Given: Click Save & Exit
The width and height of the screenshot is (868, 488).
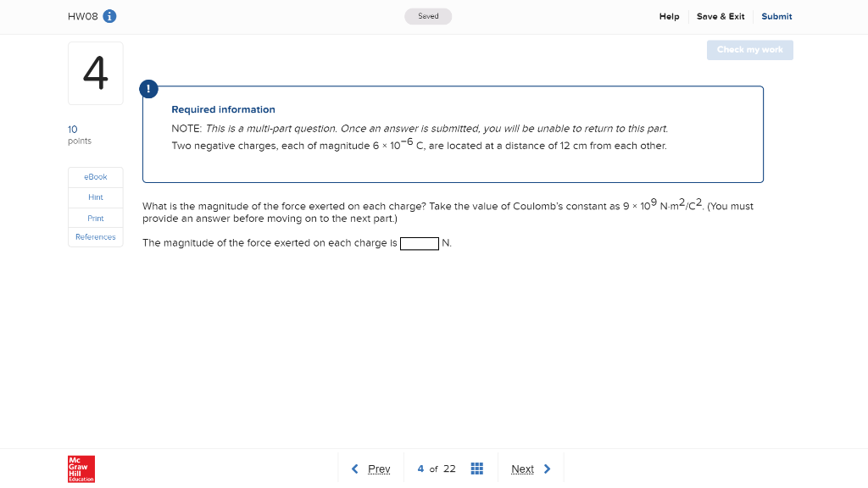Looking at the screenshot, I should (721, 16).
